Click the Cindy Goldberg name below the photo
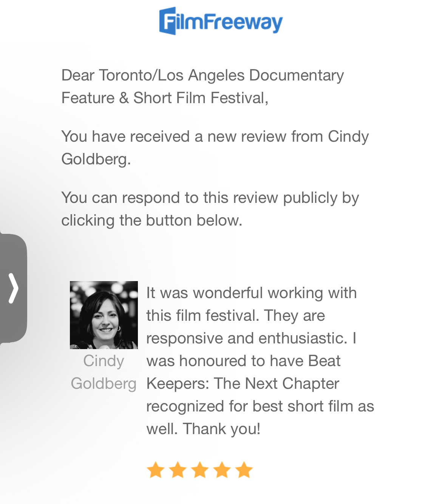 point(104,372)
